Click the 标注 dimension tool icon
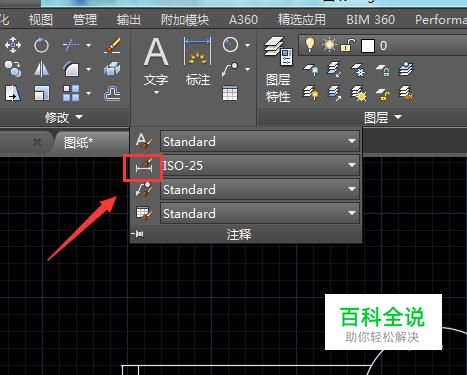This screenshot has width=467, height=375. click(x=198, y=52)
